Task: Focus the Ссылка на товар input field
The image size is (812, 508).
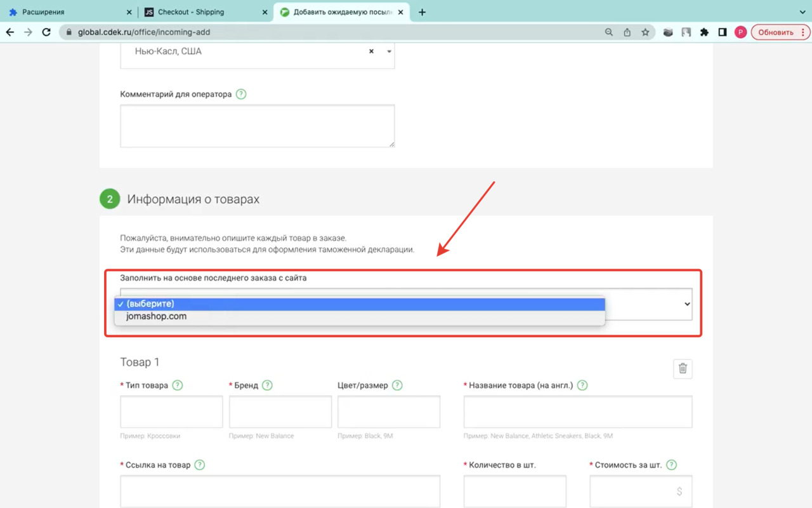Action: pos(280,491)
